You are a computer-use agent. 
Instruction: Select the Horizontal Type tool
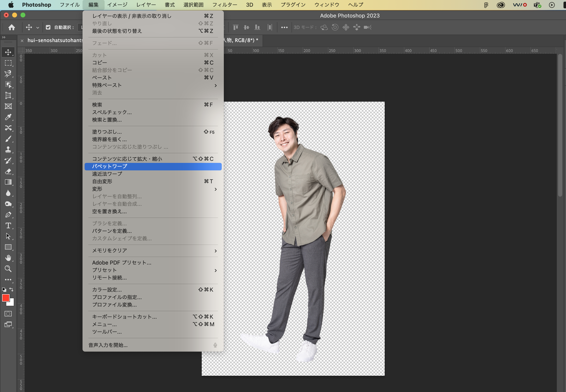click(8, 226)
